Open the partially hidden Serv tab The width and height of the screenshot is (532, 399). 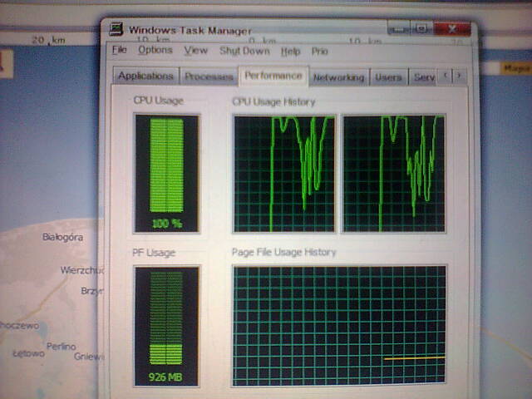tap(423, 77)
